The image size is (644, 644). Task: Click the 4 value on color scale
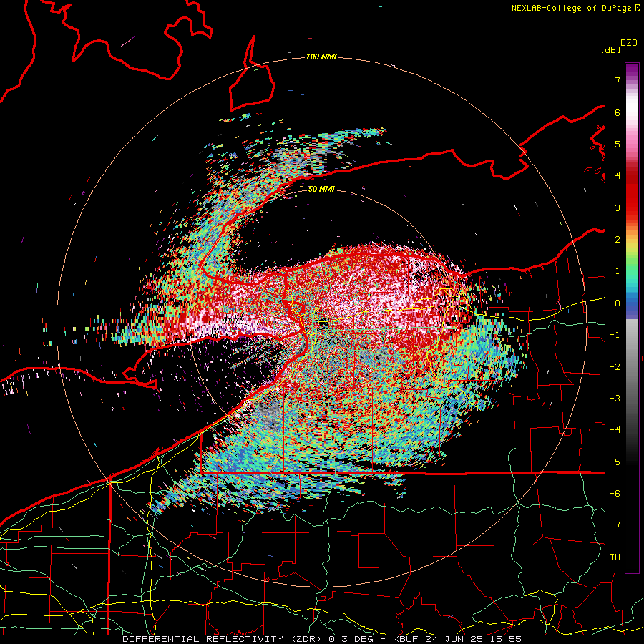tap(618, 176)
